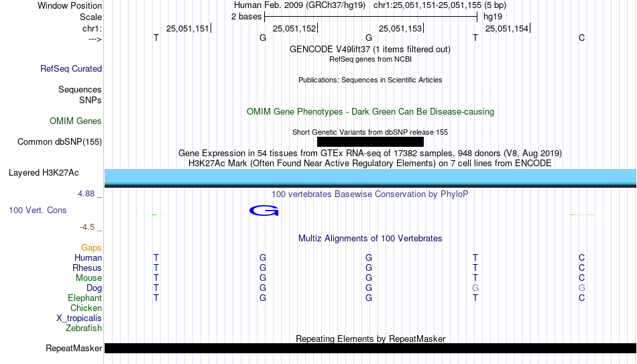Click the black RepeatMasker element bar
Screen dimensions: 637x364
point(371,348)
